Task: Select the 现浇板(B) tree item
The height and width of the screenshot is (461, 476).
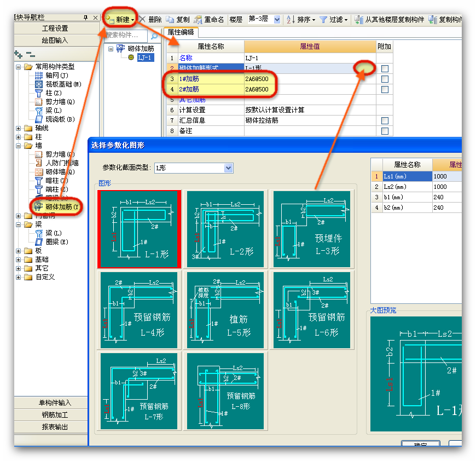Action: 55,119
